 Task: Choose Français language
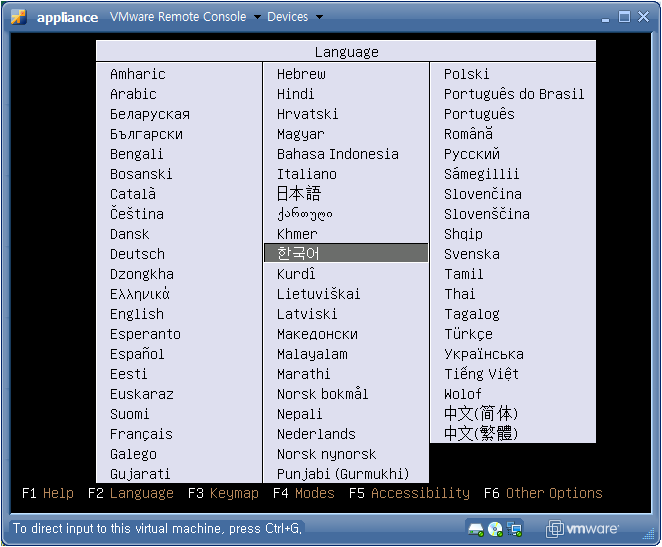click(141, 435)
